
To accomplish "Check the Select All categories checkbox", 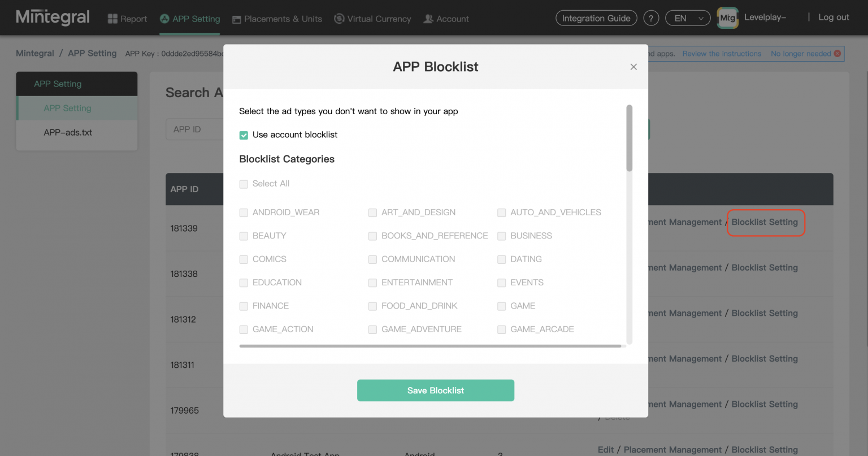I will tap(244, 184).
